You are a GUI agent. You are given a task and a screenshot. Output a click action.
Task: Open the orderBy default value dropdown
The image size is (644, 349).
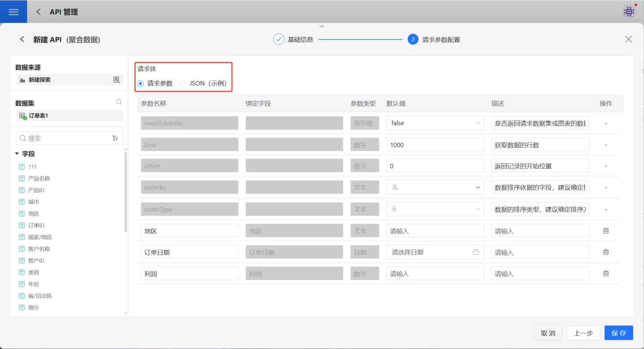coord(435,187)
